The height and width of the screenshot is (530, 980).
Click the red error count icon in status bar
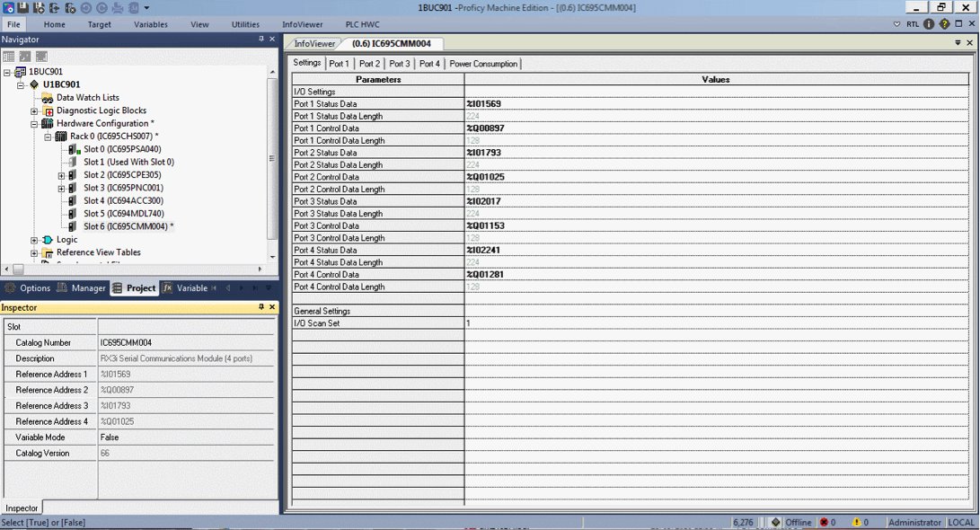825,523
